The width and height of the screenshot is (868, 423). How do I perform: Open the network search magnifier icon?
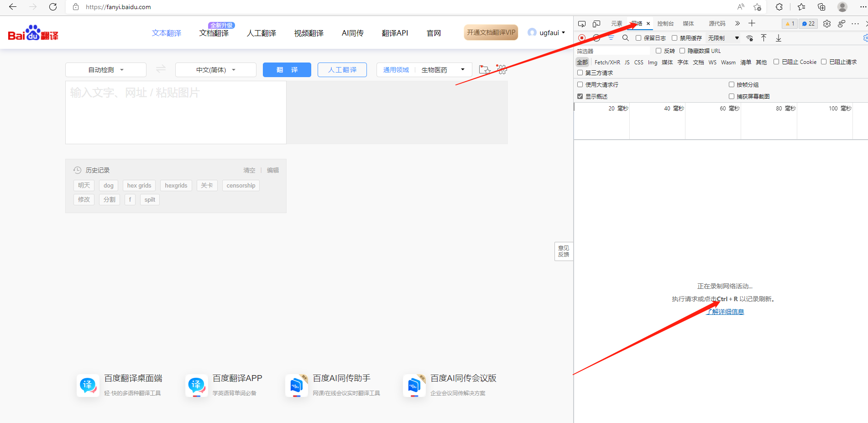click(625, 37)
